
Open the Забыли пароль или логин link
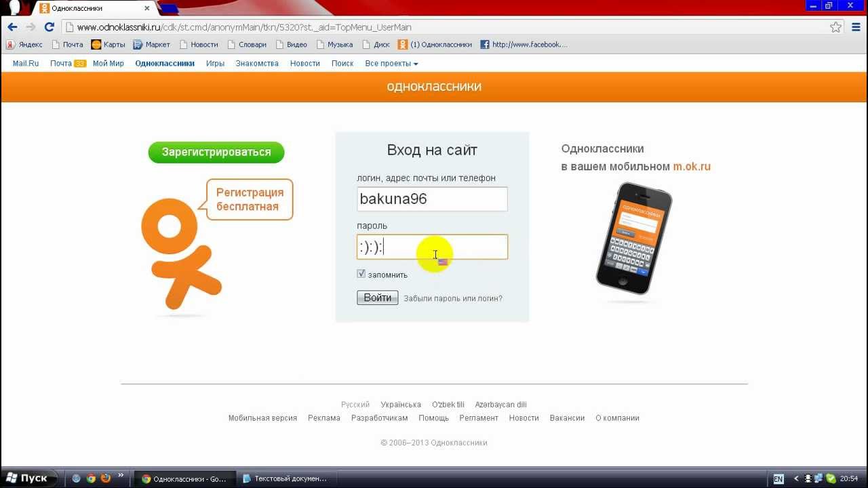tap(453, 298)
